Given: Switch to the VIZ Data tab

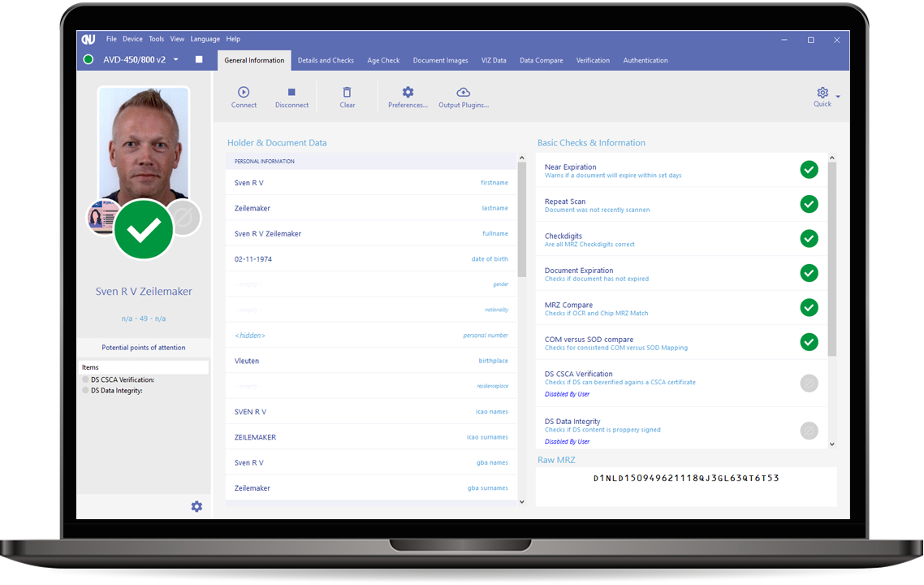Looking at the screenshot, I should point(494,60).
